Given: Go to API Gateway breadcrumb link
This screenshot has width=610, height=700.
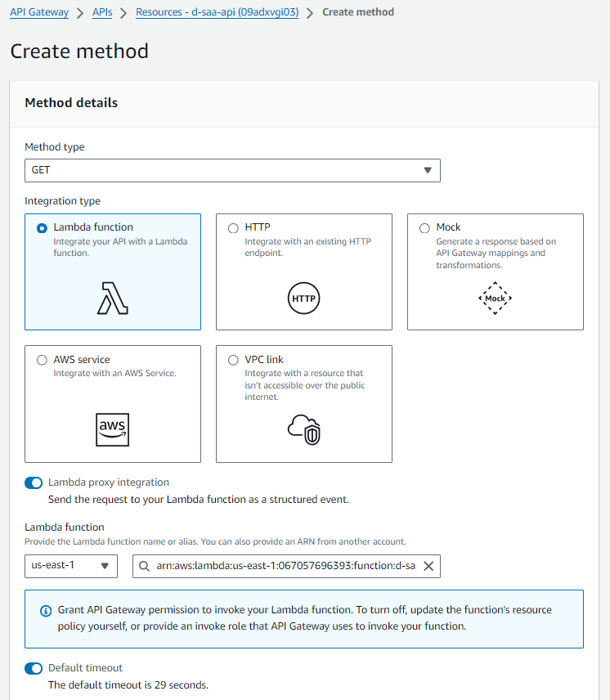Looking at the screenshot, I should coord(38,12).
